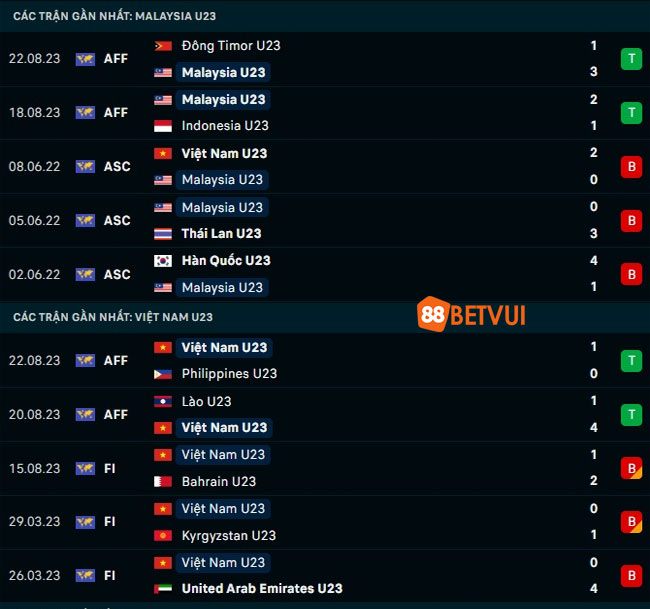Click the Thái Lan U23 flag icon
650x609 pixels.
point(163,234)
